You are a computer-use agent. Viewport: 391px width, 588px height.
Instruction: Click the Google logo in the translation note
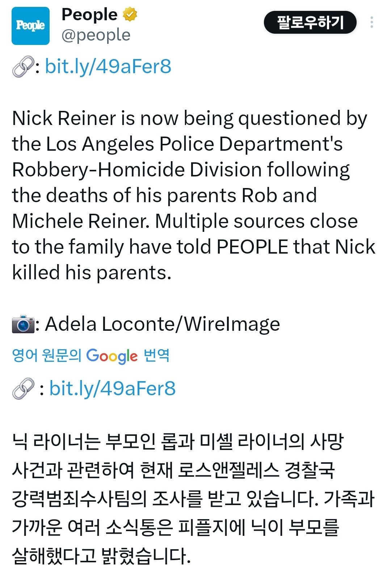[x=112, y=356]
